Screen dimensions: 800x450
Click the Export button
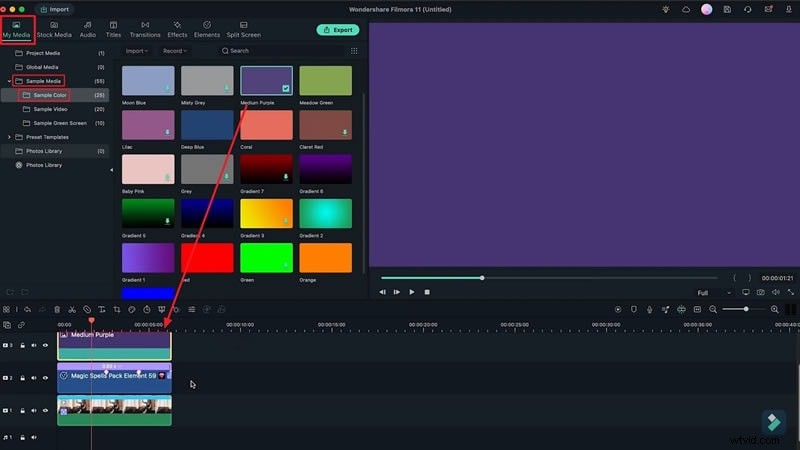point(338,30)
